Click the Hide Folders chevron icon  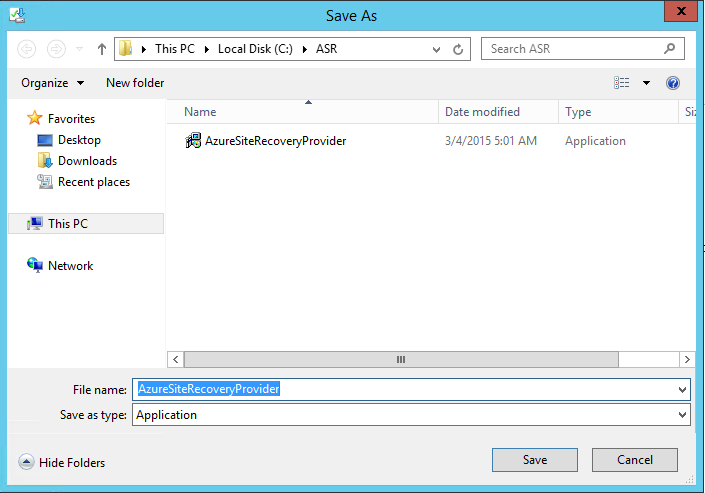26,462
